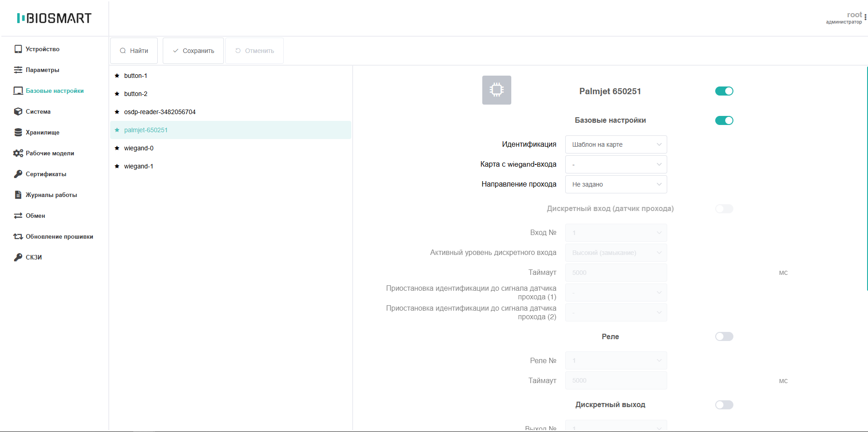The image size is (868, 432).
Task: Select wiegand-1 in the device list
Action: click(x=231, y=166)
